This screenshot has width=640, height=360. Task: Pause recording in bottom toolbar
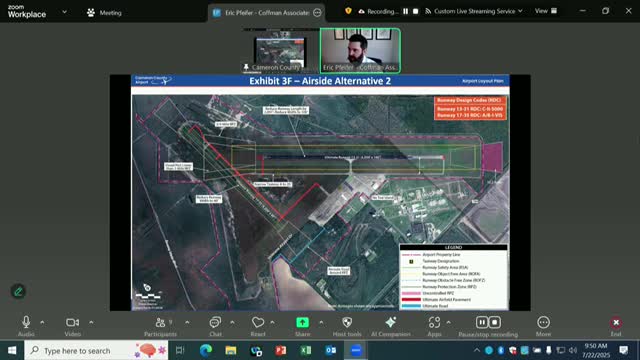click(482, 322)
